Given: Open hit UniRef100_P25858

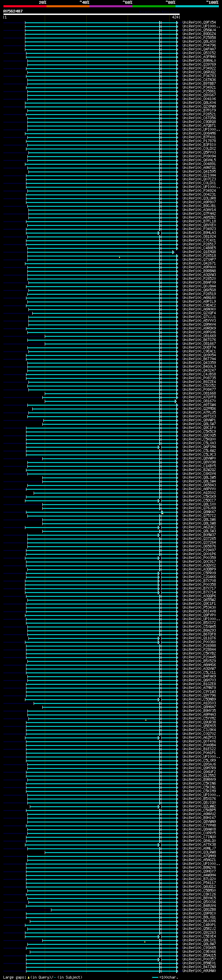Looking at the screenshot, I should point(199,38).
